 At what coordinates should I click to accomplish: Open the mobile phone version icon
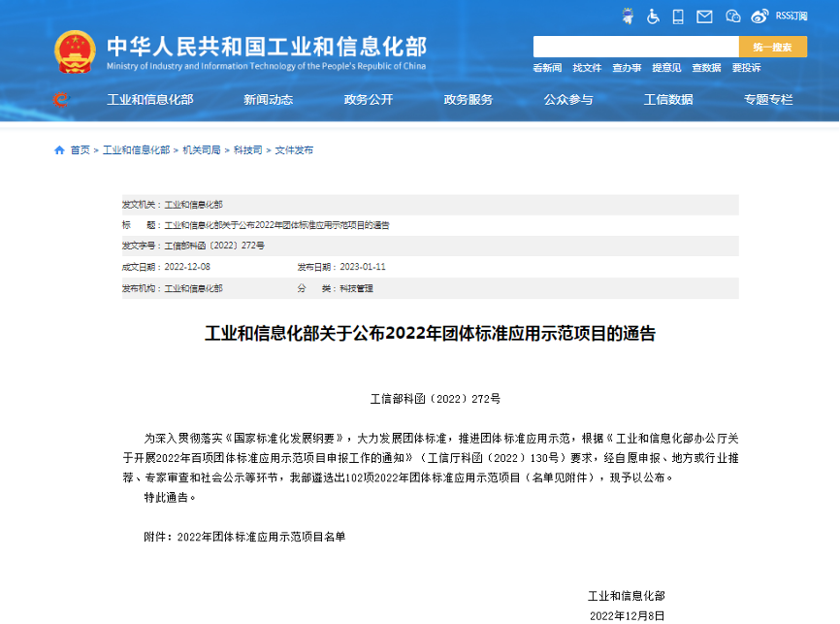pos(678,16)
